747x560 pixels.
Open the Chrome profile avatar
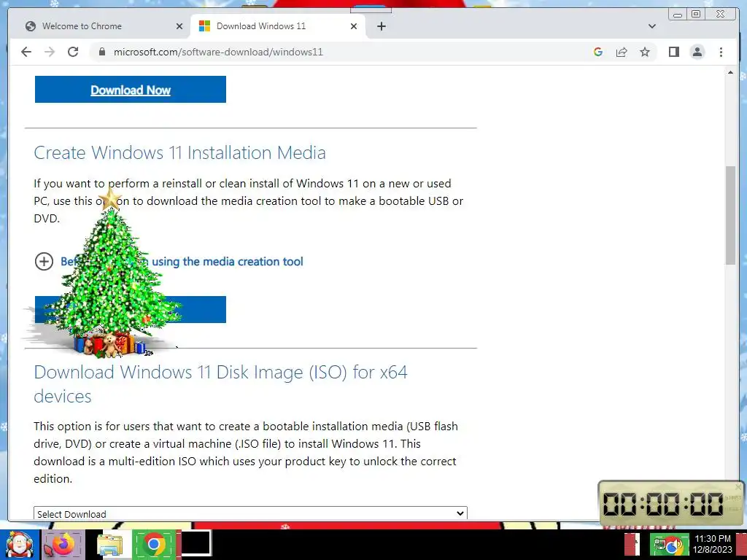point(697,52)
